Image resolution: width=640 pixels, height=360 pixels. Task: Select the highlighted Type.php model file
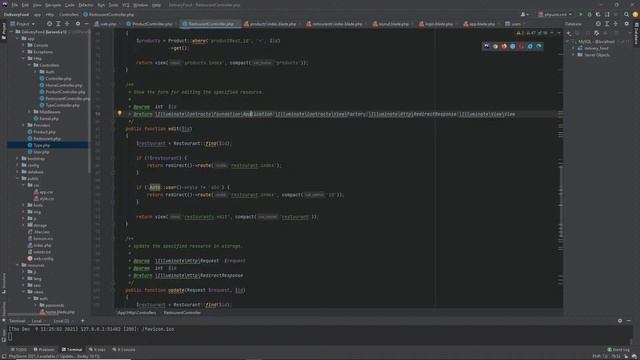tap(39, 145)
